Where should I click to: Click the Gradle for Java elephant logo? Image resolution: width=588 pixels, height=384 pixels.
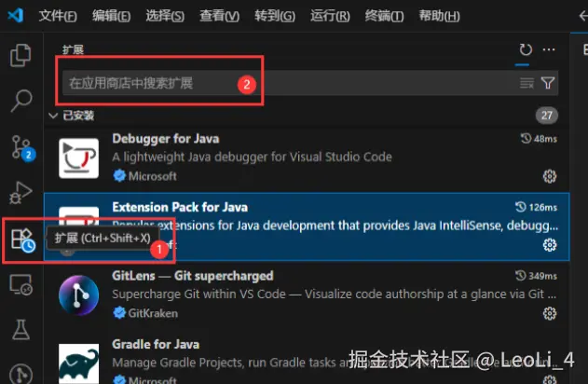point(79,363)
